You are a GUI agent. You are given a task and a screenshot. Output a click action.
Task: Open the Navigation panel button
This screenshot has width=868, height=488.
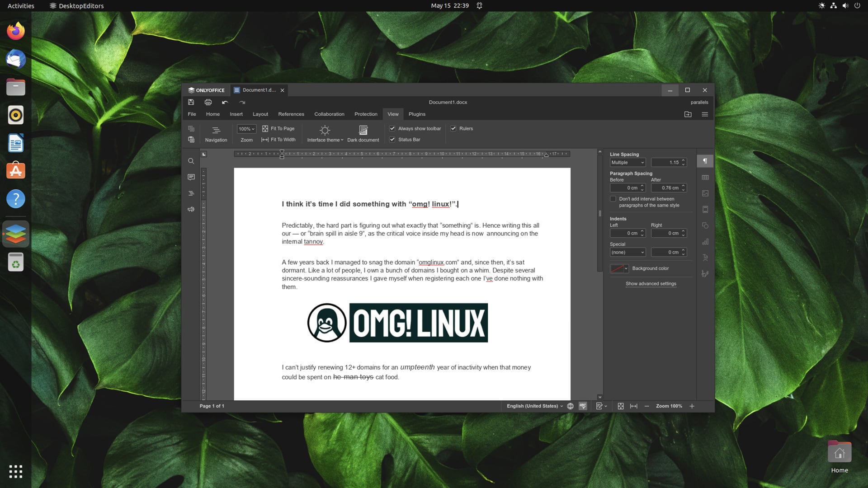tap(216, 134)
